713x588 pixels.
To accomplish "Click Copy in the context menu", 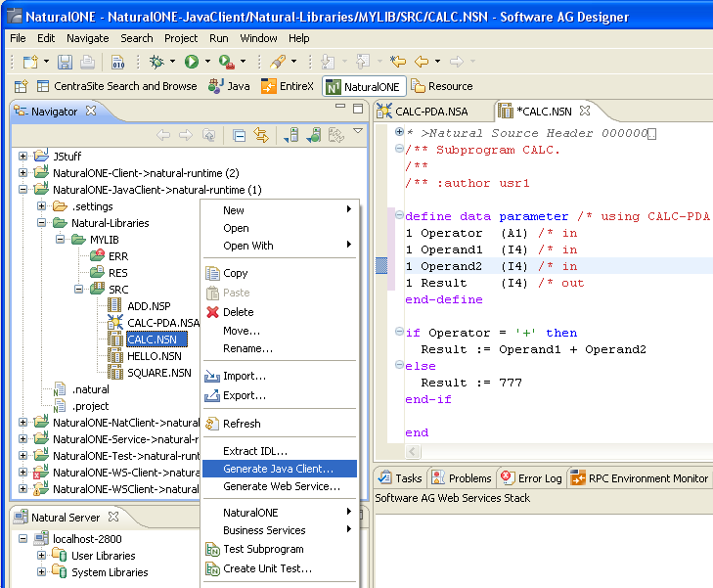I will pos(280,273).
